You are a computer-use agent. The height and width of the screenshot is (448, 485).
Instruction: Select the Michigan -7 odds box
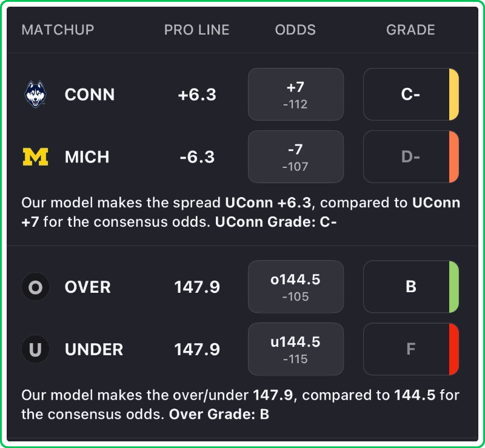pyautogui.click(x=296, y=157)
